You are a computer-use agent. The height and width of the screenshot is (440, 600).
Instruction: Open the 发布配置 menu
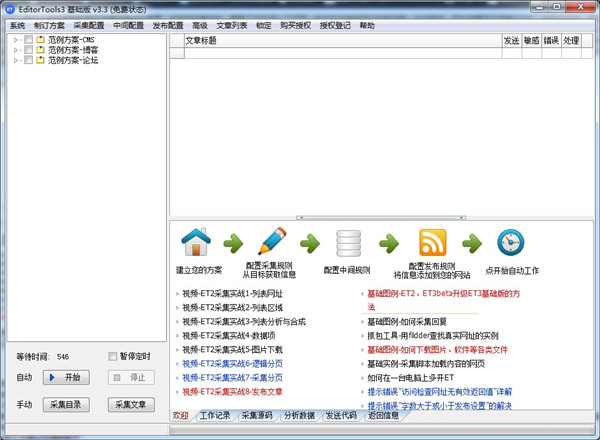[168, 26]
